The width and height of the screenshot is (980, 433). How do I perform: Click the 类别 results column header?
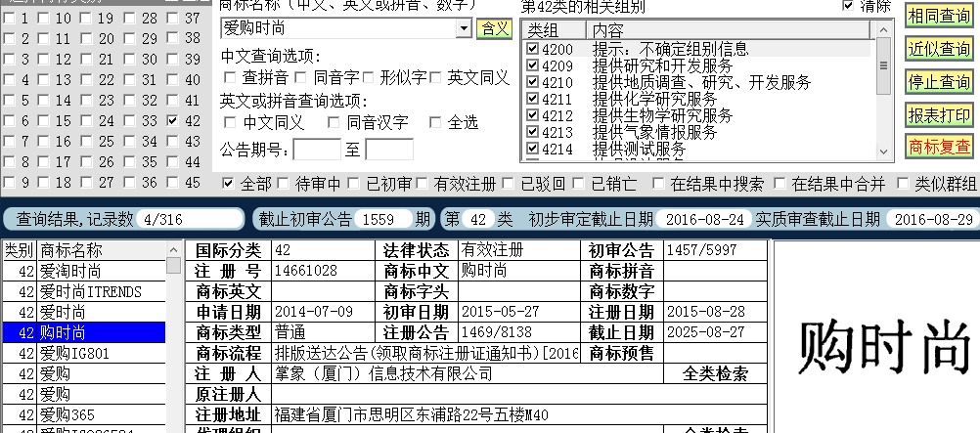[20, 250]
